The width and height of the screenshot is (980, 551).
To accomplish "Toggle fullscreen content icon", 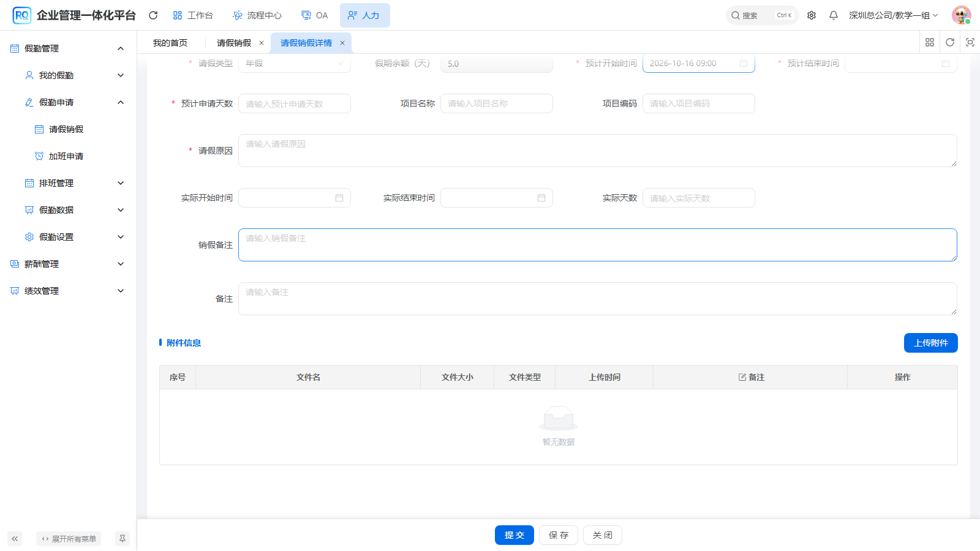I will point(970,42).
